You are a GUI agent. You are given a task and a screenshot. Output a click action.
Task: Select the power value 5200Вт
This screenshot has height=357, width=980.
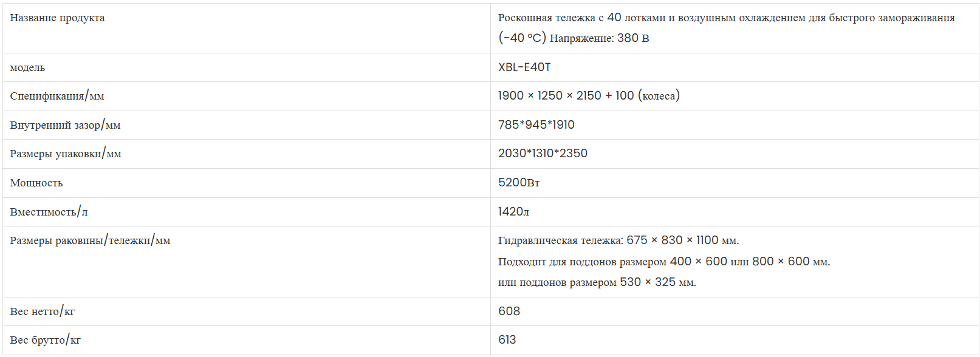coord(519,183)
